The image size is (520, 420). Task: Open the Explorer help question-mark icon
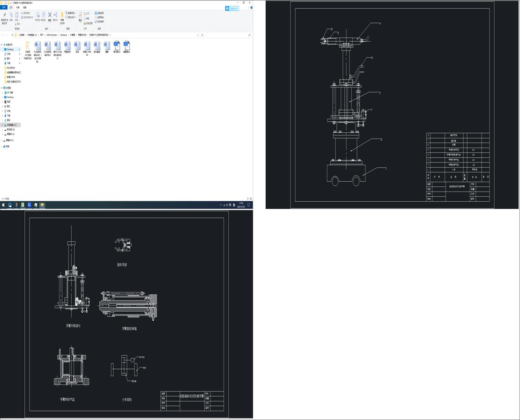click(x=252, y=7)
